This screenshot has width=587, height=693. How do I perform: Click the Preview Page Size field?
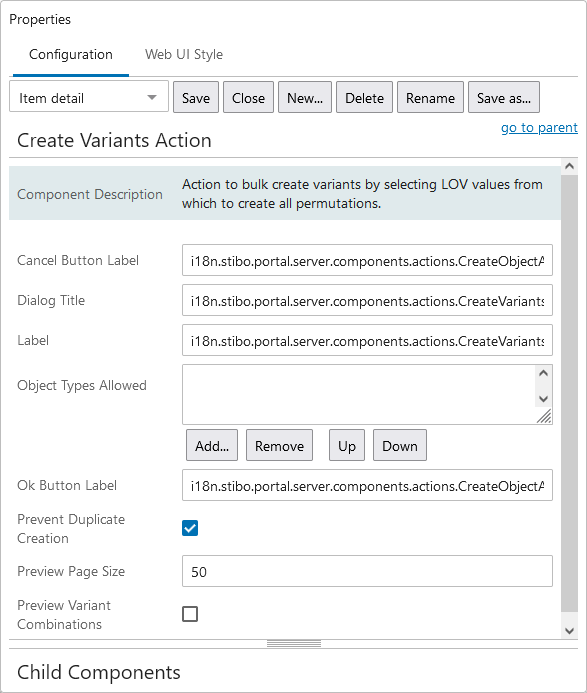pyautogui.click(x=367, y=571)
